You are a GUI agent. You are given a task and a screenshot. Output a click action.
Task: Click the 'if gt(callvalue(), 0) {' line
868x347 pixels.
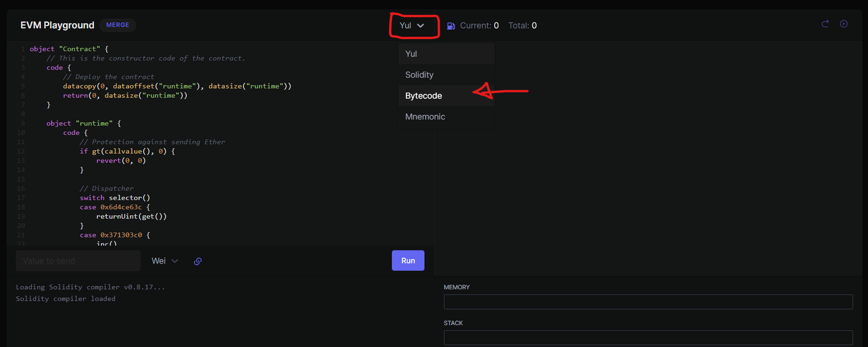[127, 151]
